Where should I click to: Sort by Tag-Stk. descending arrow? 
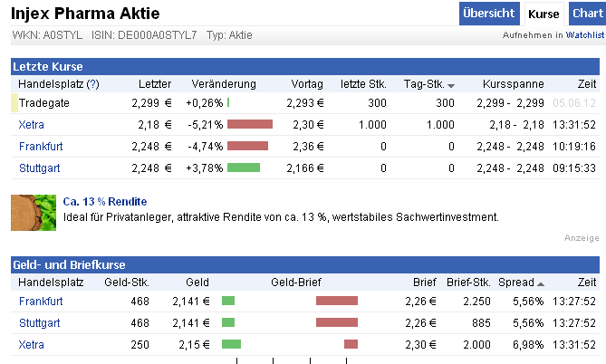click(451, 85)
